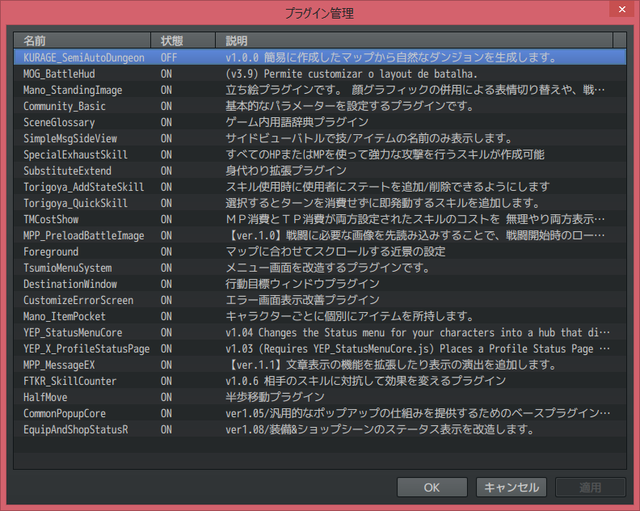640x511 pixels.
Task: Select the SceneGlossary plugin name
Action: click(x=59, y=122)
